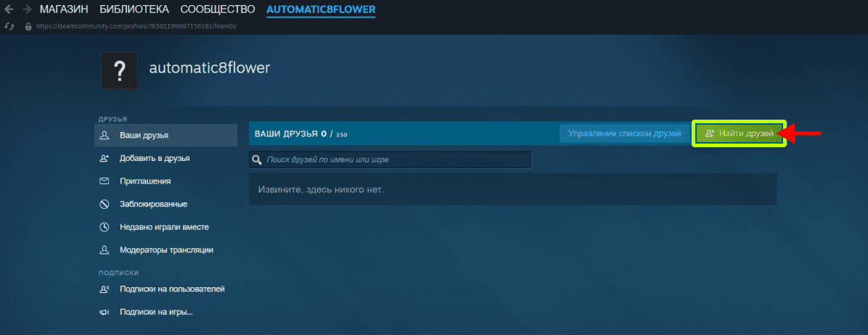The width and height of the screenshot is (868, 335).
Task: Open the СООБЩЕСТВО tab
Action: coord(218,9)
